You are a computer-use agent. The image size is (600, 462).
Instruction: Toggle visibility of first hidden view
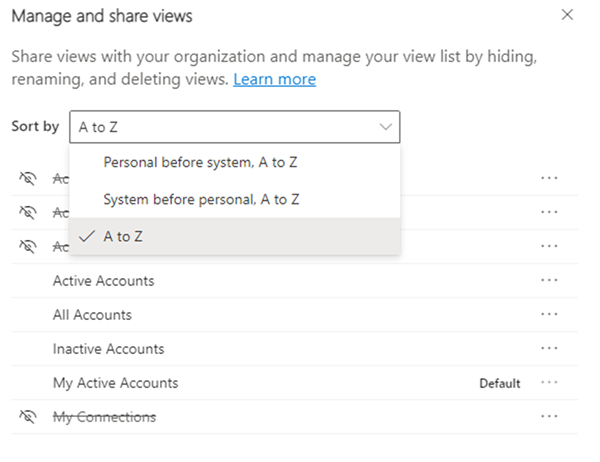pyautogui.click(x=27, y=178)
